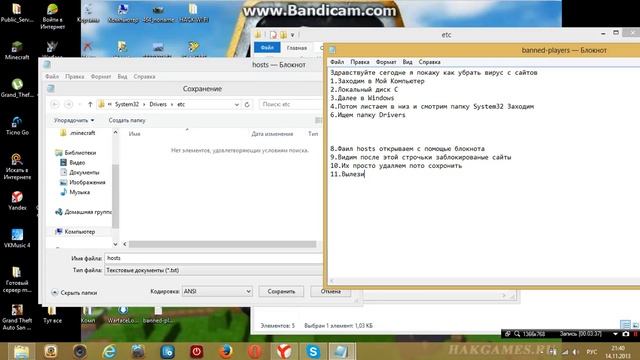Open Вид menu in banned-players Notepad

coord(407,62)
